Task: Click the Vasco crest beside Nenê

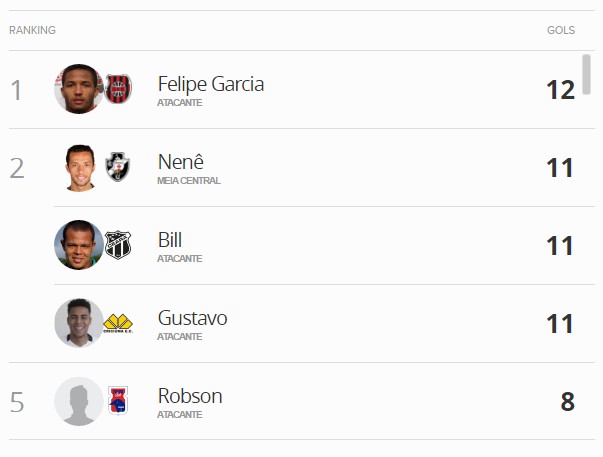Action: tap(118, 167)
